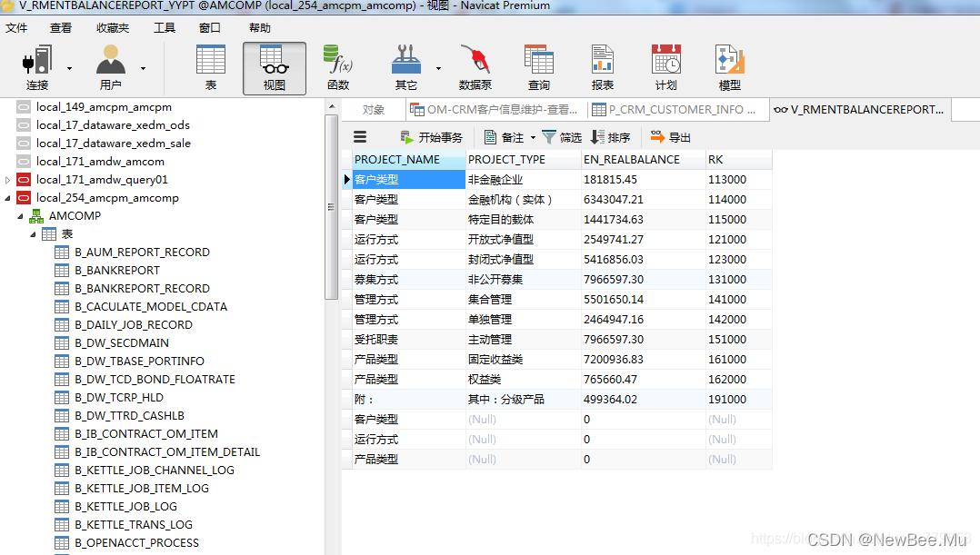The height and width of the screenshot is (555, 980).
Task: Open the 窗口 menu
Action: 209,27
